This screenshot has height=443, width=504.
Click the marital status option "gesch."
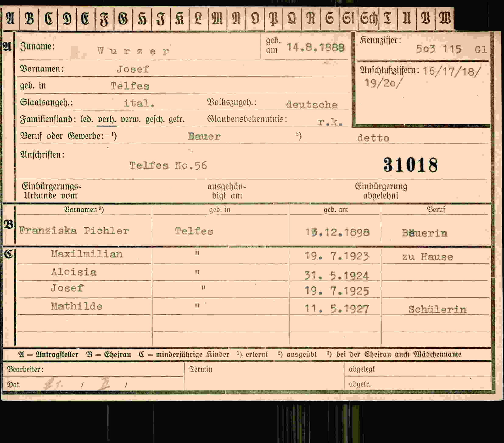(155, 120)
